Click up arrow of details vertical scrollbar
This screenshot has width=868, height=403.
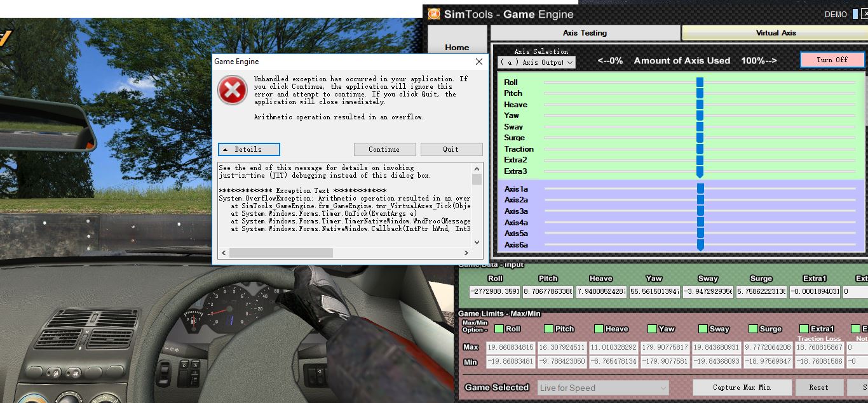pyautogui.click(x=477, y=168)
